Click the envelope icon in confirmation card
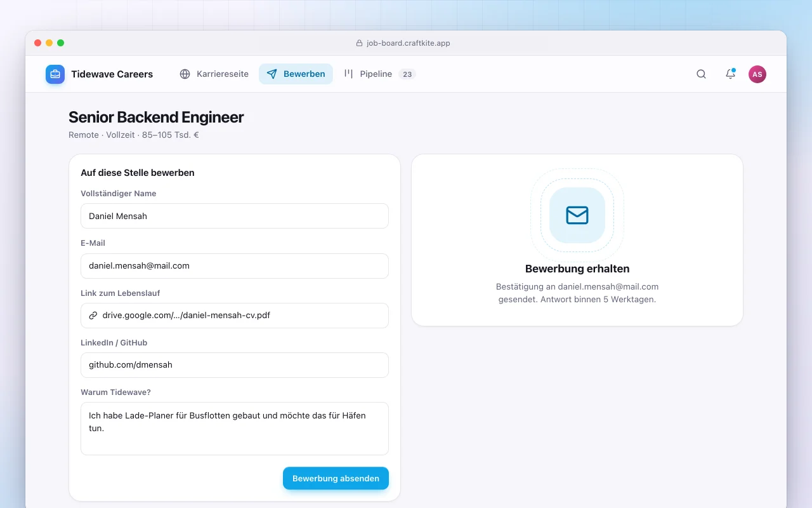The image size is (812, 508). coord(577,215)
